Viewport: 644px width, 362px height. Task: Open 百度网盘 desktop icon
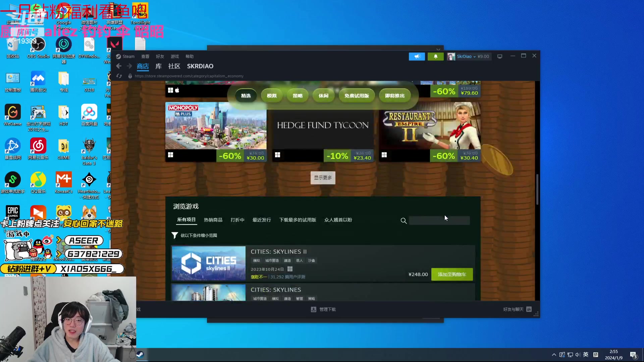tap(89, 115)
